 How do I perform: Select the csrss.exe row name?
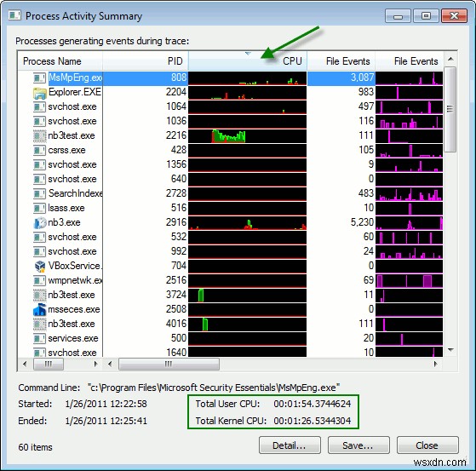[x=66, y=150]
